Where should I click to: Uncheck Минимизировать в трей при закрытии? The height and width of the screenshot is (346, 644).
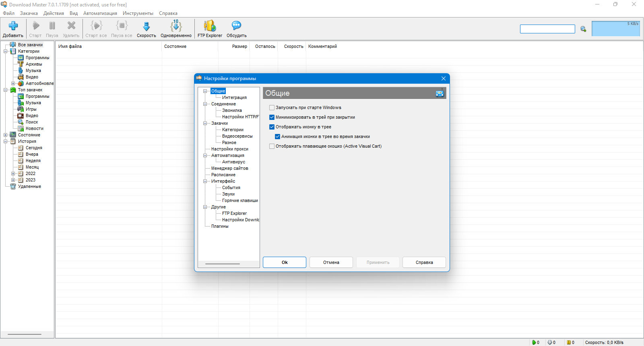(x=272, y=117)
